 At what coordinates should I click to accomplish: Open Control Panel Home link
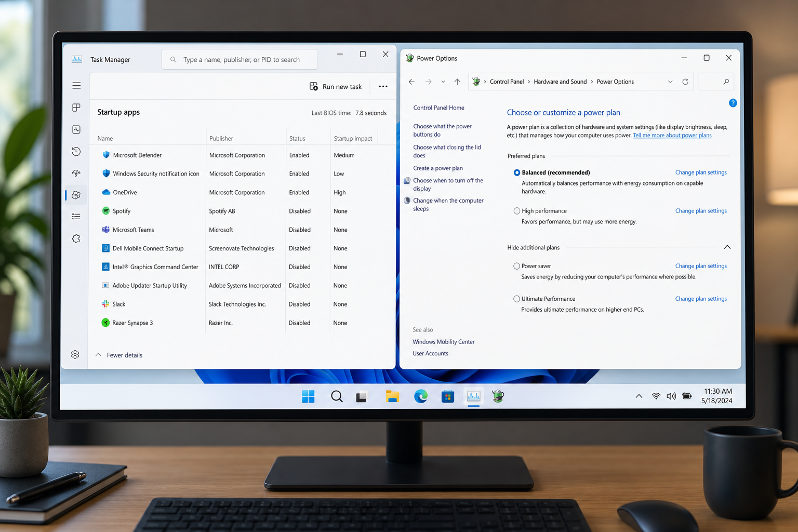coord(439,108)
